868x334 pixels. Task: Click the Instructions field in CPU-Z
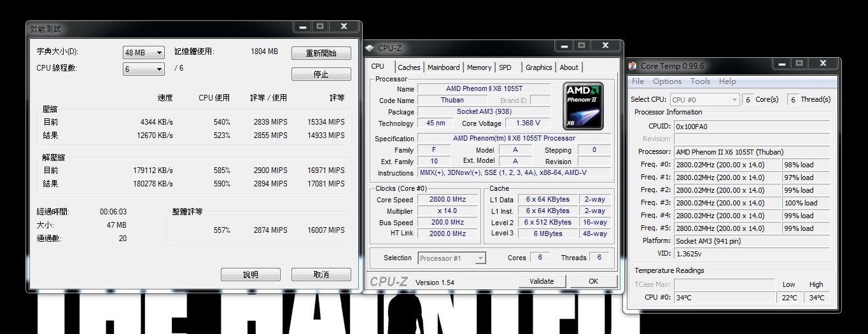tap(514, 172)
